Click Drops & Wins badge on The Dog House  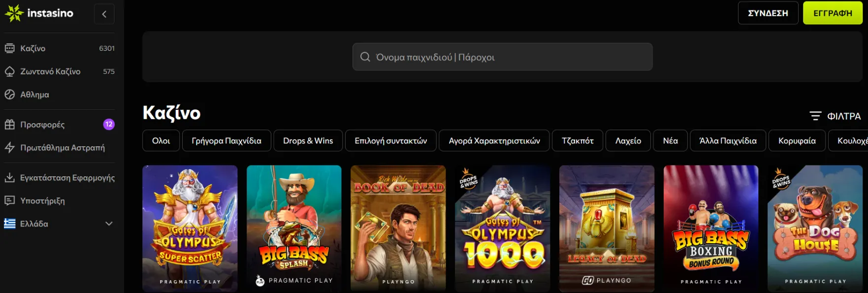pyautogui.click(x=781, y=179)
